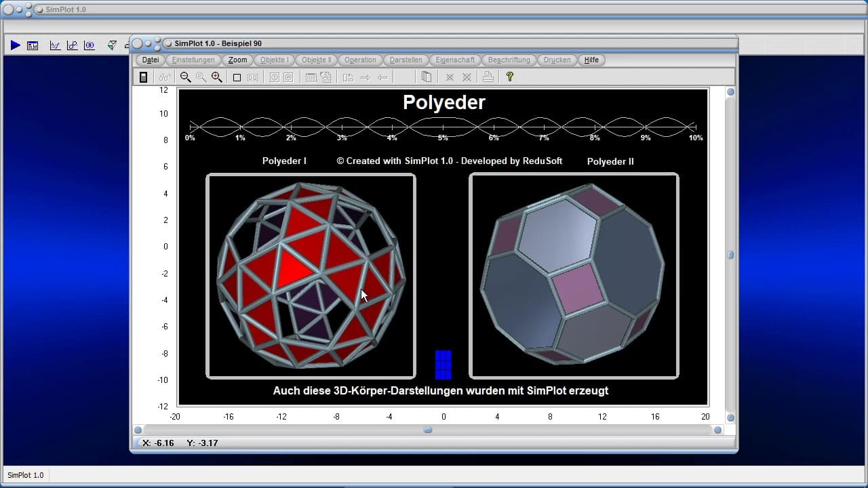Open the Beschriftung menu

tap(509, 60)
